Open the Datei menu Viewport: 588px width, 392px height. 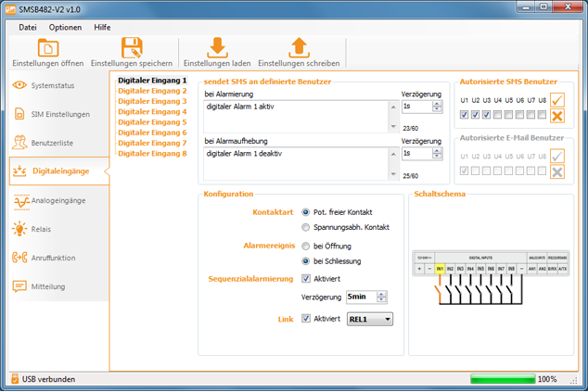tap(28, 27)
